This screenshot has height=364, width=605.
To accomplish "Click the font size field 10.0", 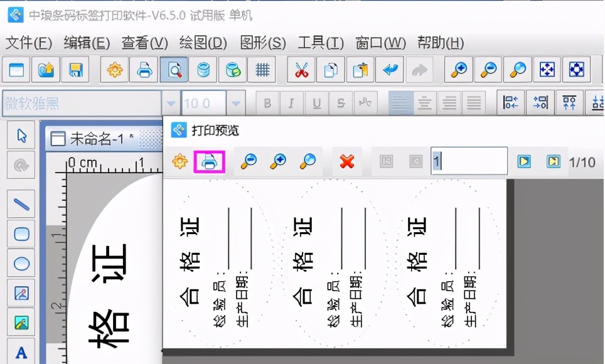I will tap(204, 103).
